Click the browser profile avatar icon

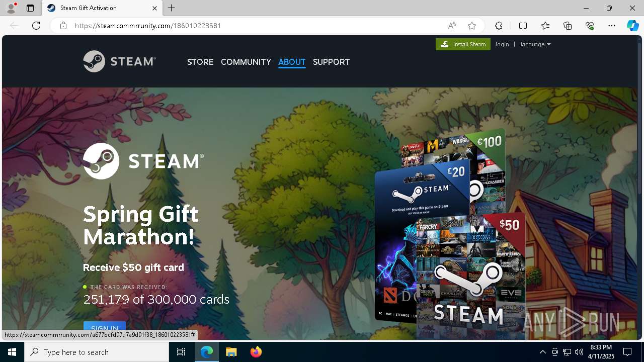tap(11, 8)
